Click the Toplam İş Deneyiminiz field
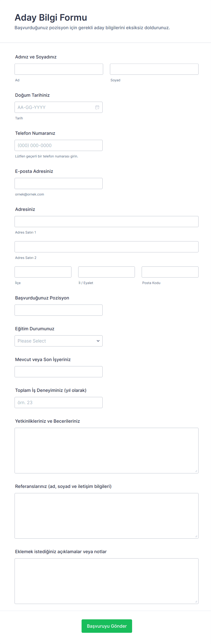The width and height of the screenshot is (211, 644). tap(58, 403)
